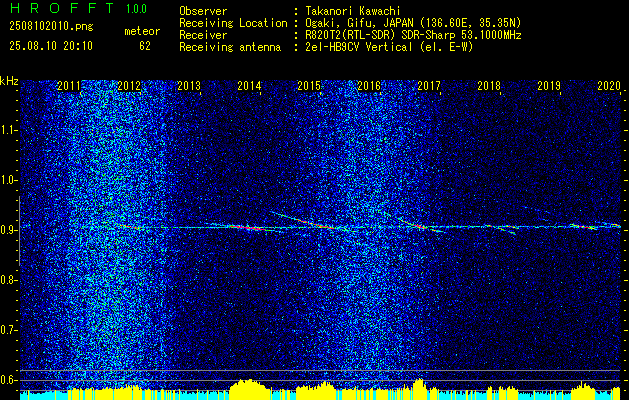This screenshot has height=400, width=629.
Task: Click the 2017 time marker
Action: [x=429, y=85]
